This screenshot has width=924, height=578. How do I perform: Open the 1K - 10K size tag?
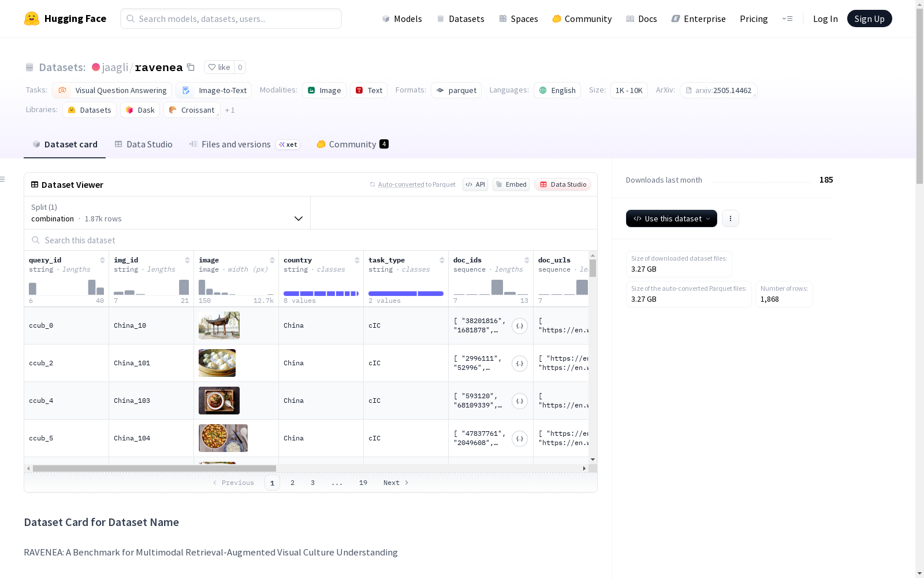pos(629,90)
